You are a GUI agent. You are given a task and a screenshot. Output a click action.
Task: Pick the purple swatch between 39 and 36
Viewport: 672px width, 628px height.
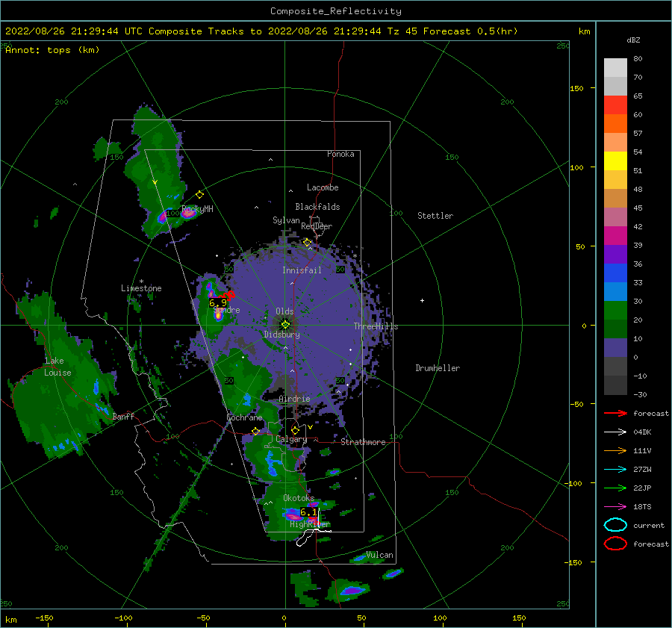click(x=615, y=254)
